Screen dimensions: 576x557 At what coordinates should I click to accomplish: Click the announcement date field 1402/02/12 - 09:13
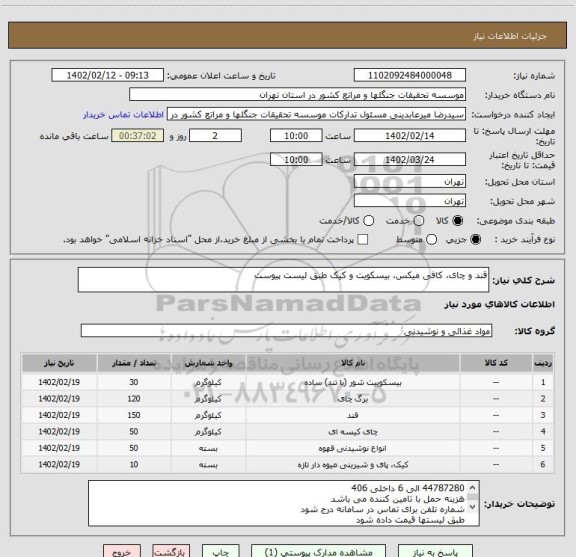click(108, 75)
